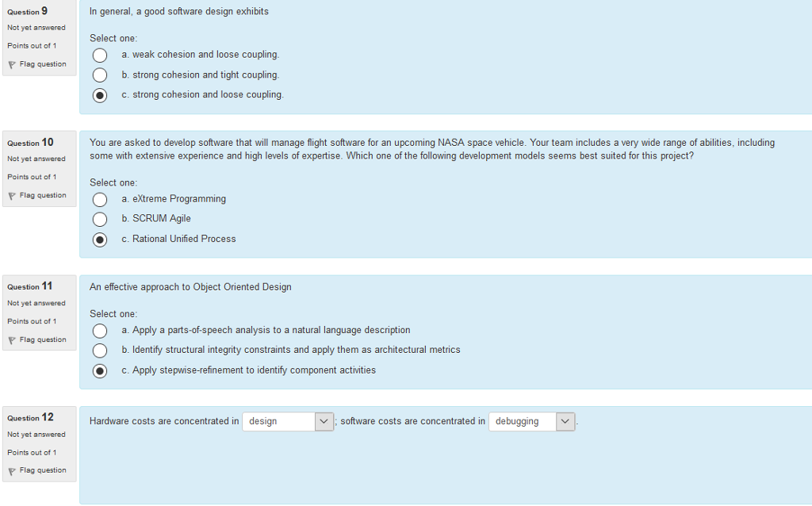Image resolution: width=812 pixels, height=506 pixels.
Task: Click the 'Identify structural integrity constraints' answer label
Action: click(x=290, y=350)
